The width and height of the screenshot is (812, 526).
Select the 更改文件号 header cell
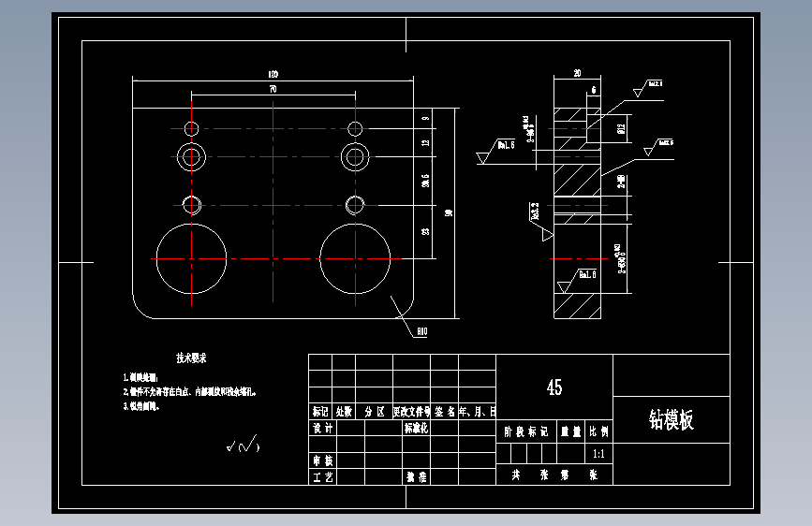tap(412, 412)
